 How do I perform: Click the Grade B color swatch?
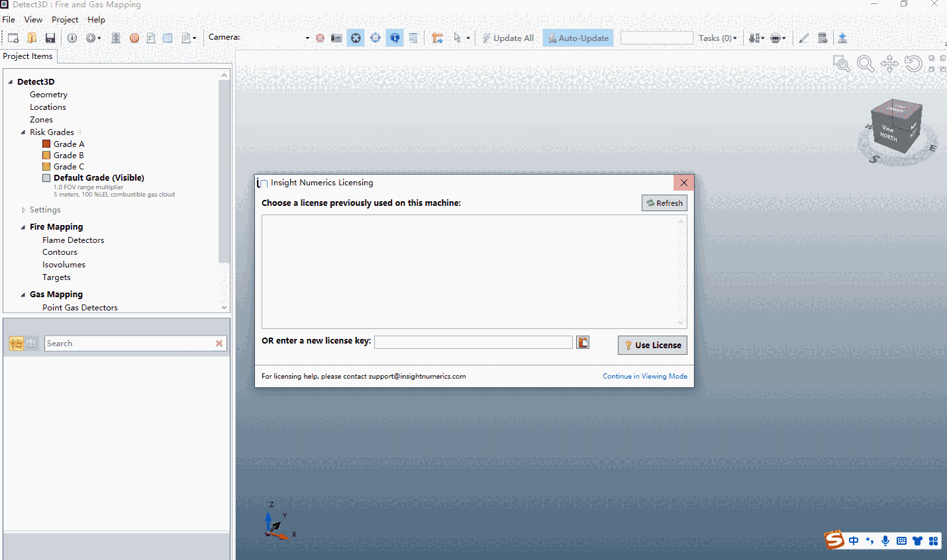point(46,155)
